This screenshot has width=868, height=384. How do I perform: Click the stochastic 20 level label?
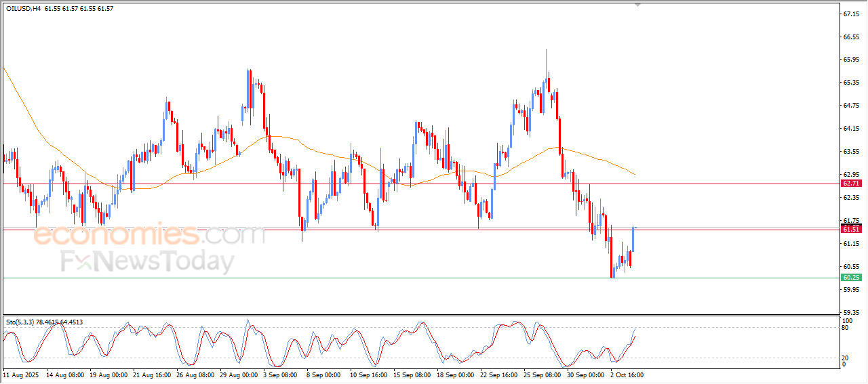coord(846,358)
